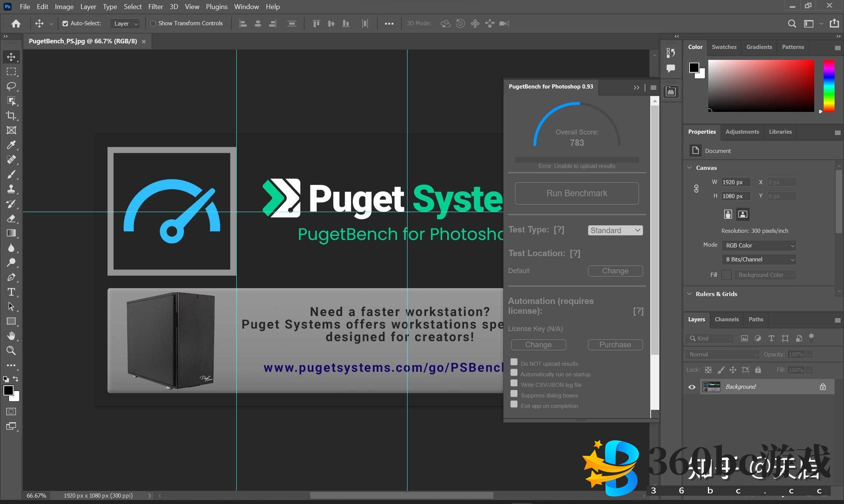Select the Horizontal Type tool

coord(11,292)
